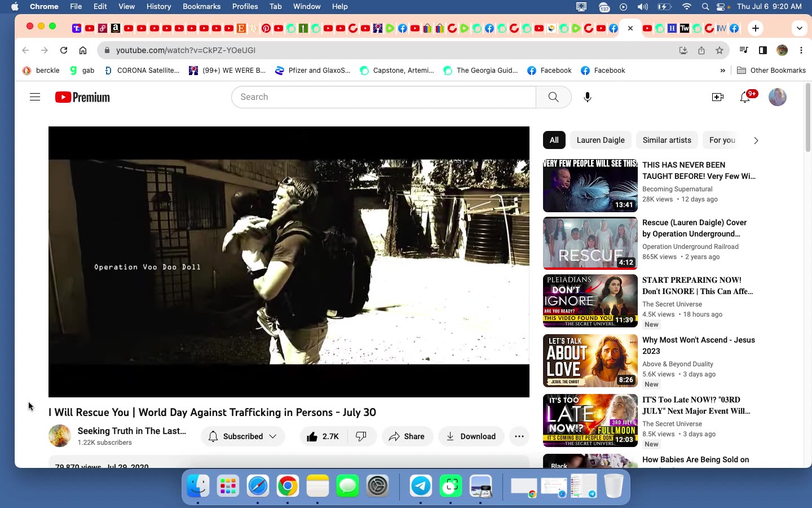Open Spotlight search in the menu bar
Image resolution: width=812 pixels, height=508 pixels.
point(705,7)
